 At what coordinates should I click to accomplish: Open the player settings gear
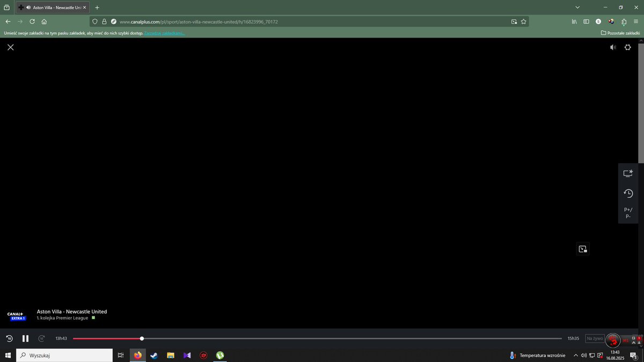(628, 47)
